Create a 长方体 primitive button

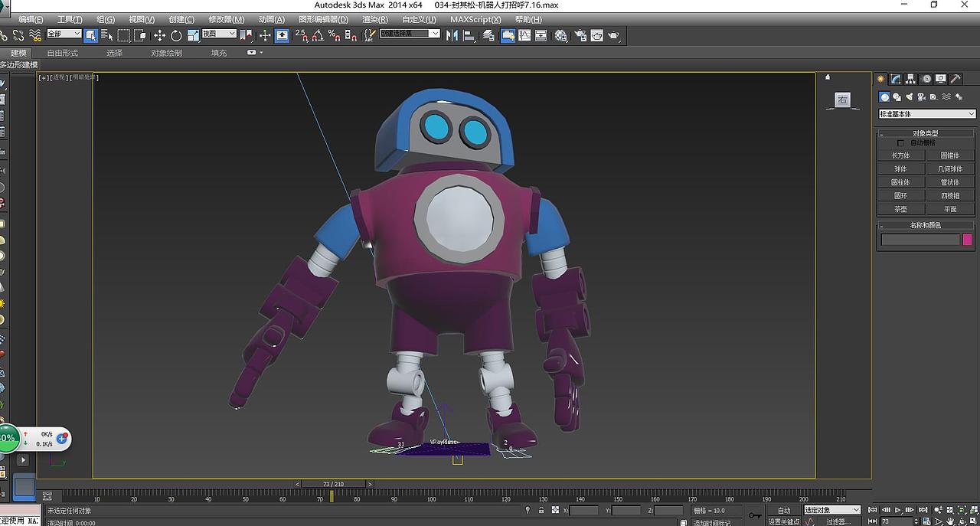point(900,155)
